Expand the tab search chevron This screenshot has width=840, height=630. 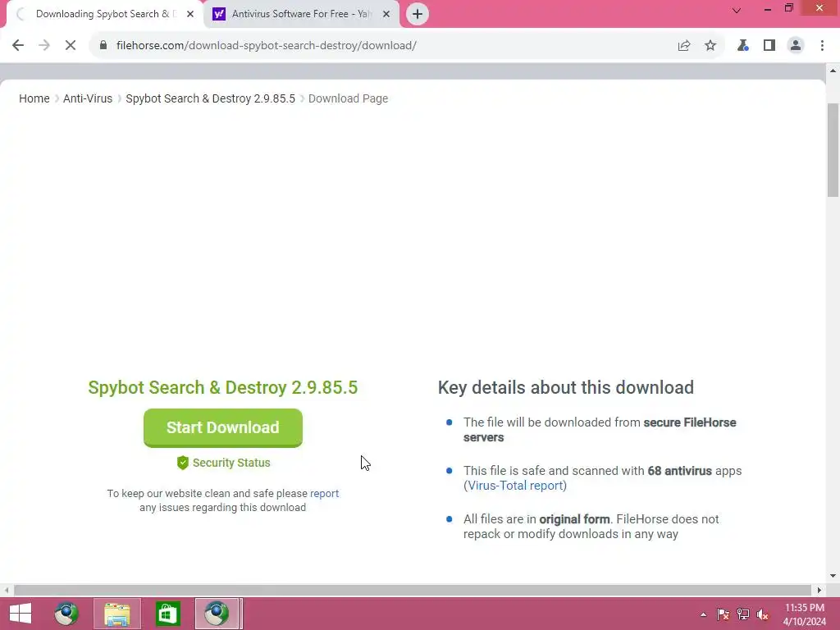(737, 10)
